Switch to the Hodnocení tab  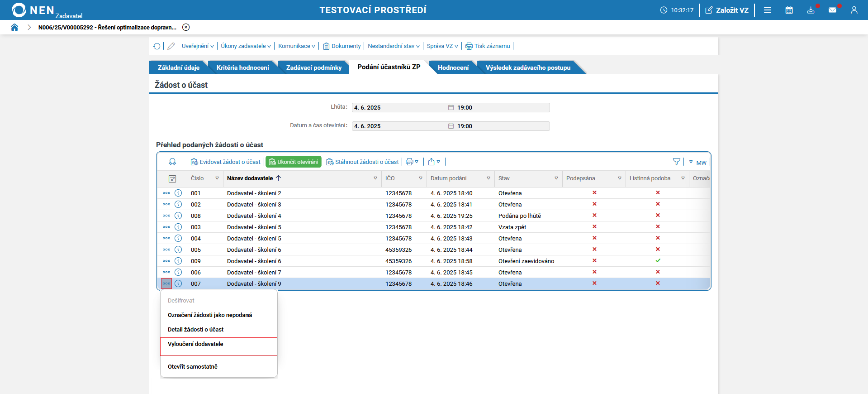click(453, 67)
